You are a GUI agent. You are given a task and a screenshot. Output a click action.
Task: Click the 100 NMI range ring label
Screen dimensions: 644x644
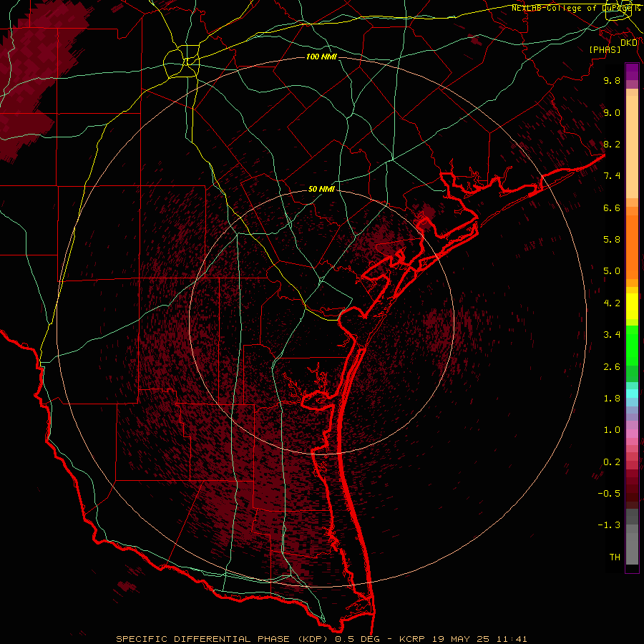321,57
